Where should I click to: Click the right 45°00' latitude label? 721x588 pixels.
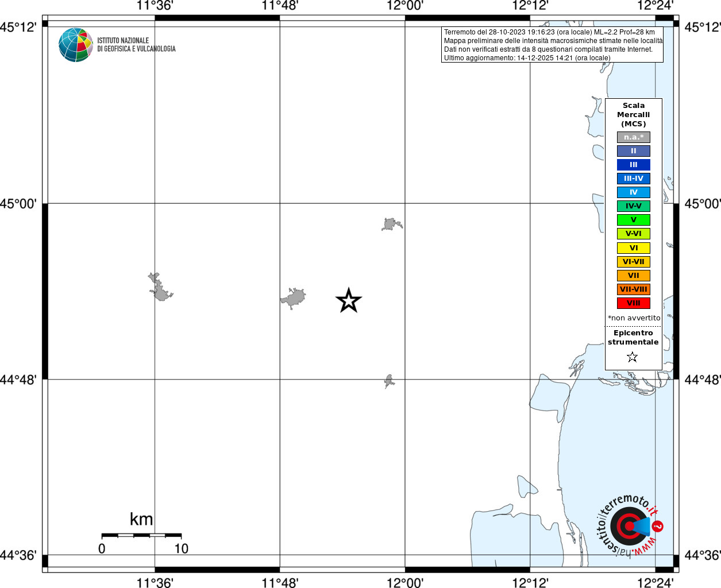[x=703, y=203]
